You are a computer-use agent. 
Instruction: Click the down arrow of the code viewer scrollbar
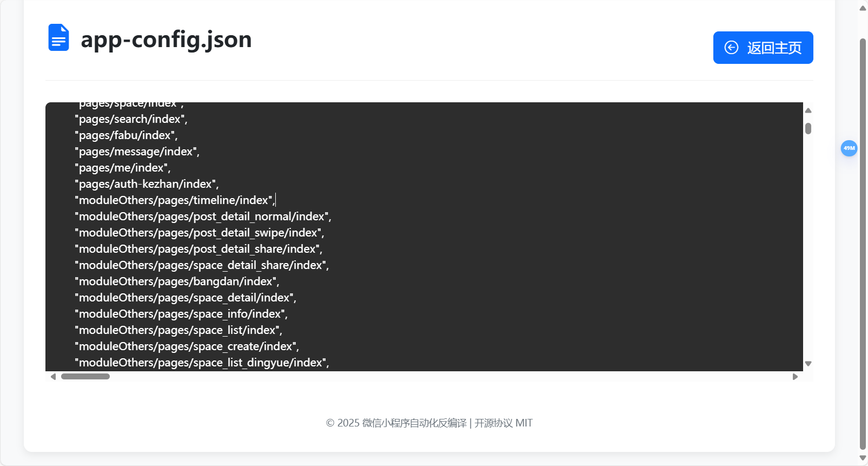click(808, 363)
